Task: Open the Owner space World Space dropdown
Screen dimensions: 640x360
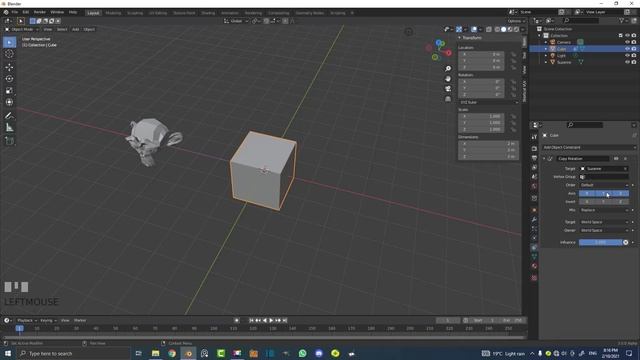Action: coord(604,230)
